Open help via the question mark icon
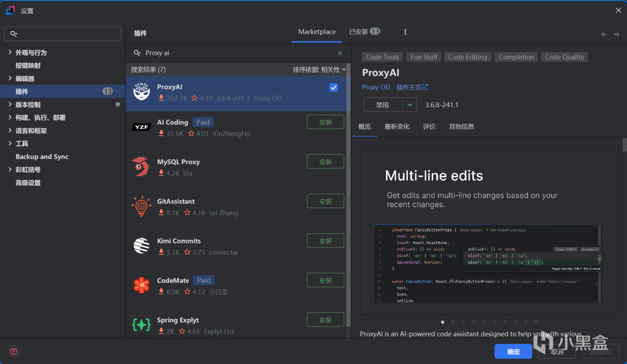627x364 pixels. [14, 351]
